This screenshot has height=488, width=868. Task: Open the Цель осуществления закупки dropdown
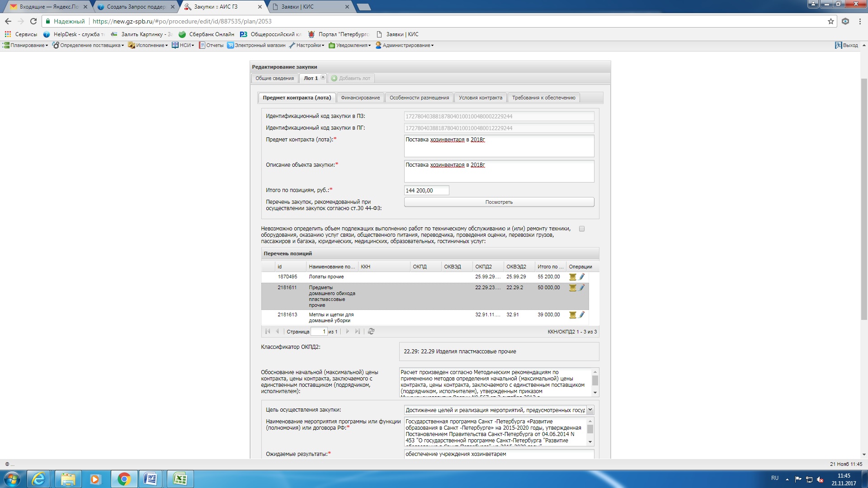coord(590,410)
